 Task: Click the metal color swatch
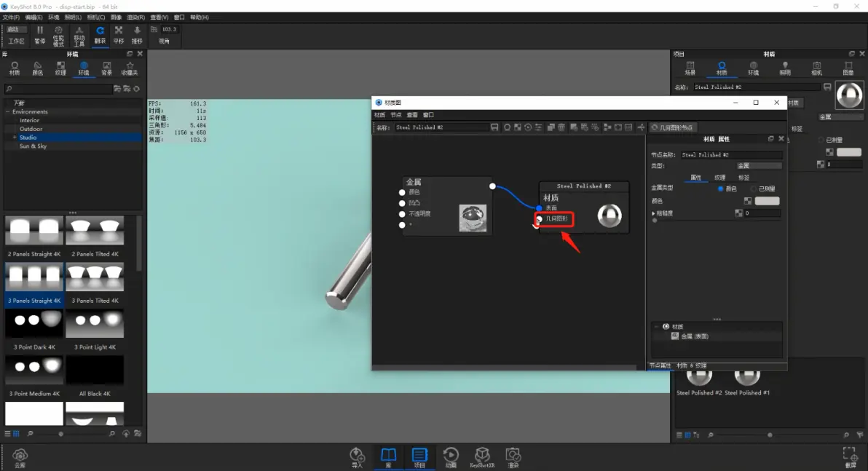tap(767, 201)
